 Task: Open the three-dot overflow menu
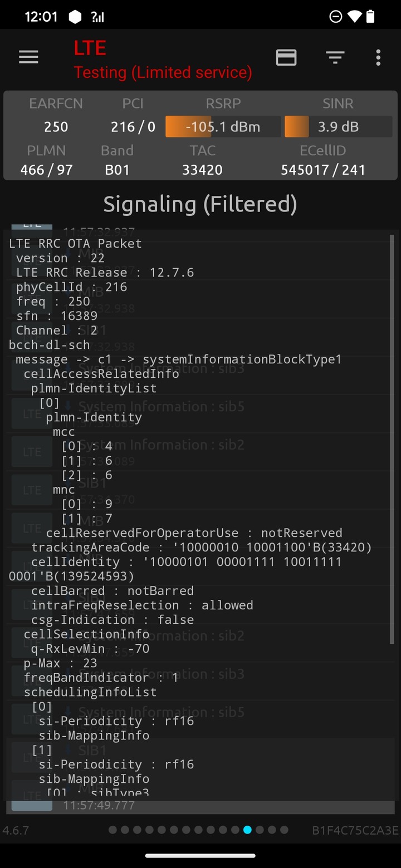pyautogui.click(x=378, y=57)
